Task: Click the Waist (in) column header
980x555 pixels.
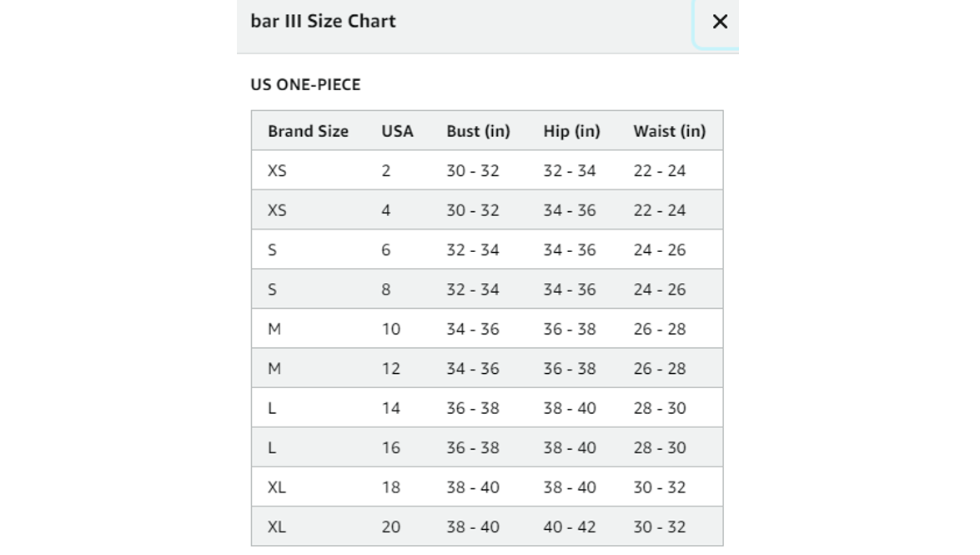Action: [x=670, y=131]
